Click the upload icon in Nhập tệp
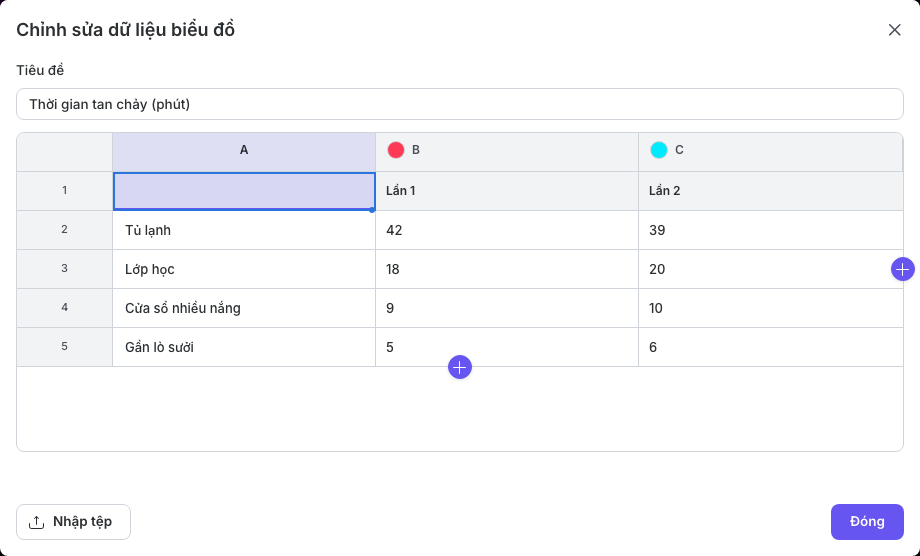920x556 pixels. tap(36, 522)
